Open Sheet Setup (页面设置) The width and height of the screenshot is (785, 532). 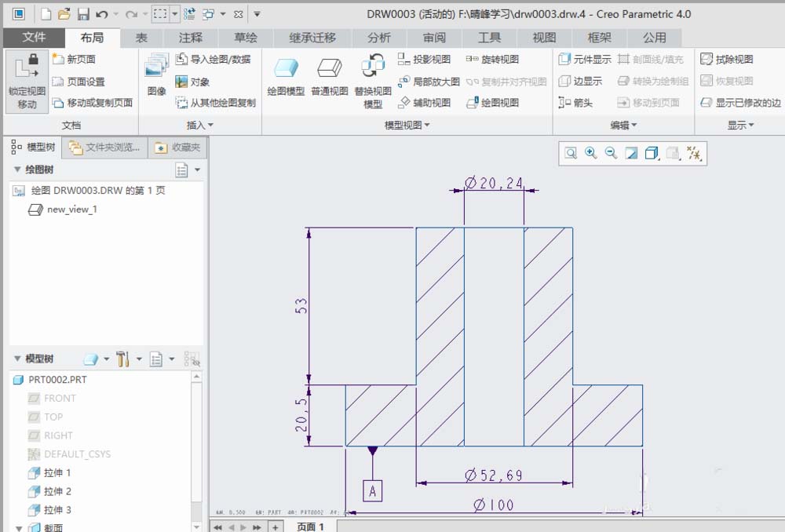click(79, 81)
